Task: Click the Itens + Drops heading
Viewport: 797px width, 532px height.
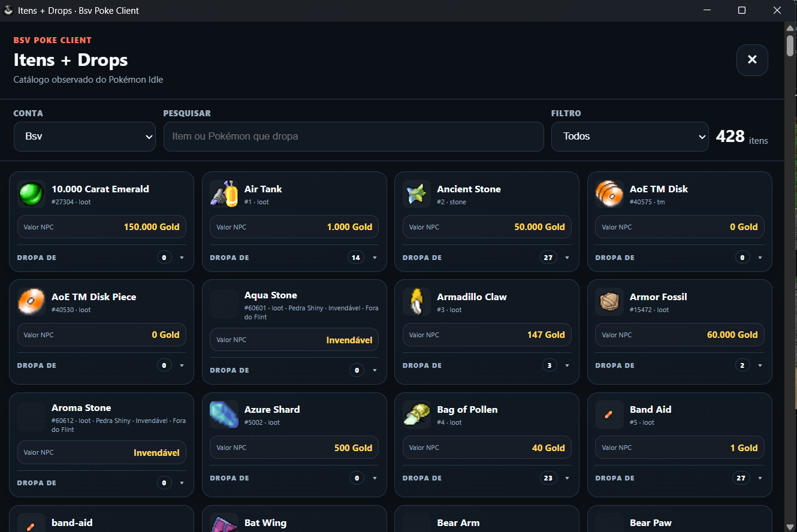Action: tap(71, 60)
